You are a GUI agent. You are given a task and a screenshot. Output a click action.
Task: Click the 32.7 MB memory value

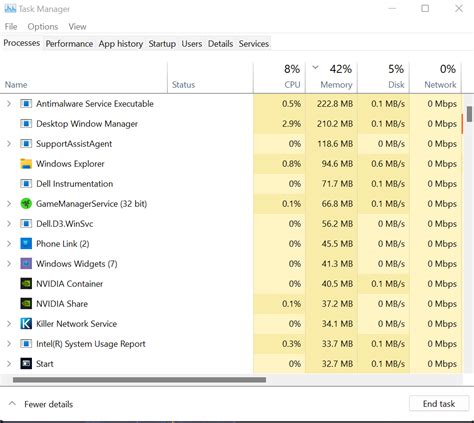pyautogui.click(x=337, y=364)
